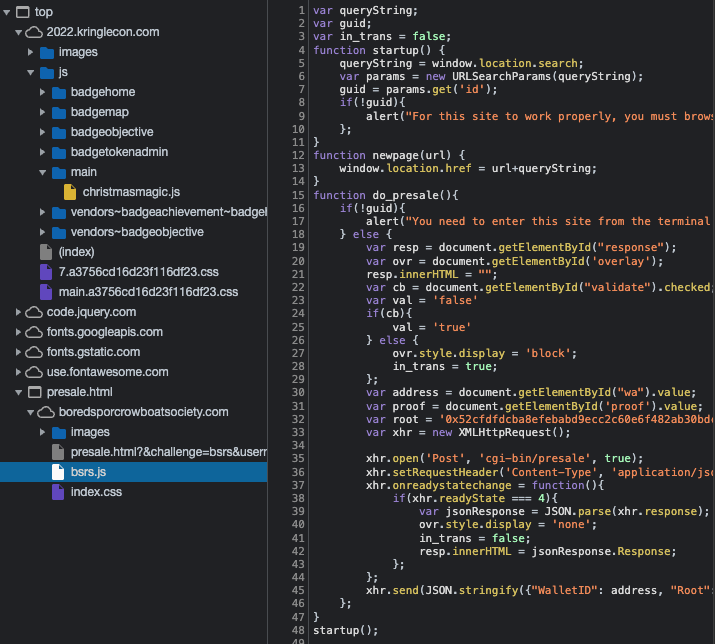Click line number 35 in the gutter
The image size is (715, 644).
(x=299, y=446)
